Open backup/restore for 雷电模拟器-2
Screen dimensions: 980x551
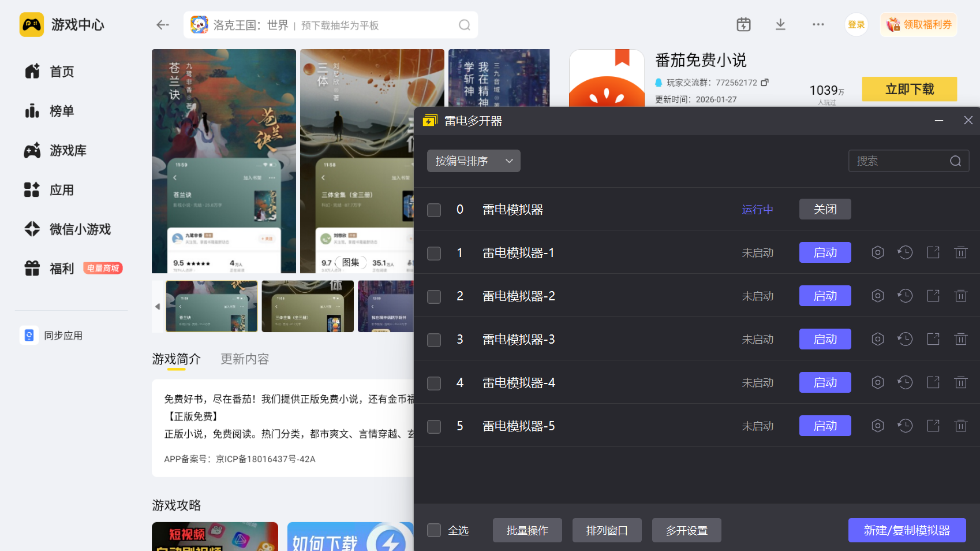coord(905,296)
